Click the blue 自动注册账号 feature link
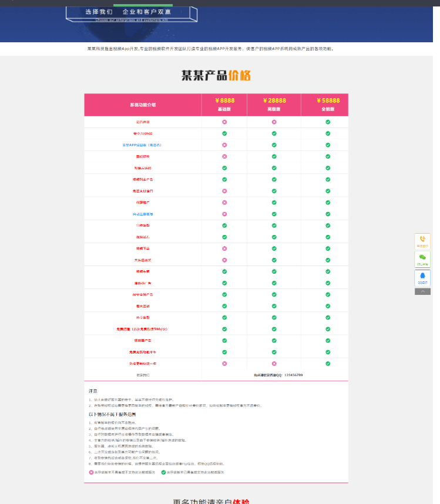 143,214
